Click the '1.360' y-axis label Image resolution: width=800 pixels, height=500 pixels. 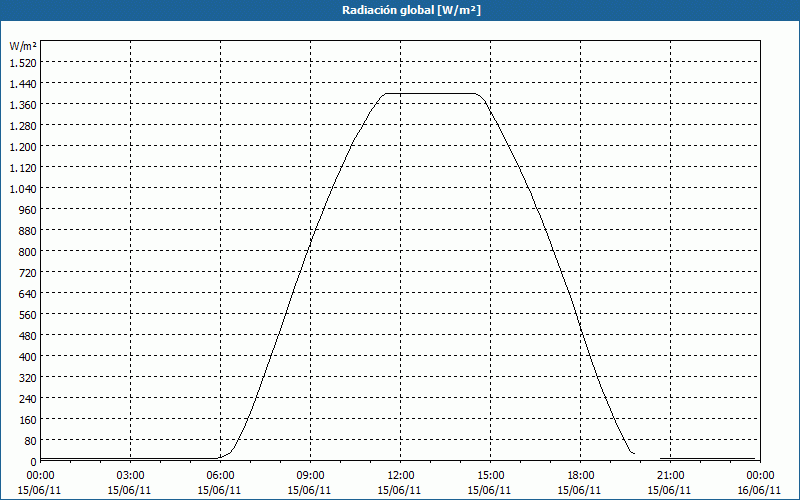click(23, 105)
